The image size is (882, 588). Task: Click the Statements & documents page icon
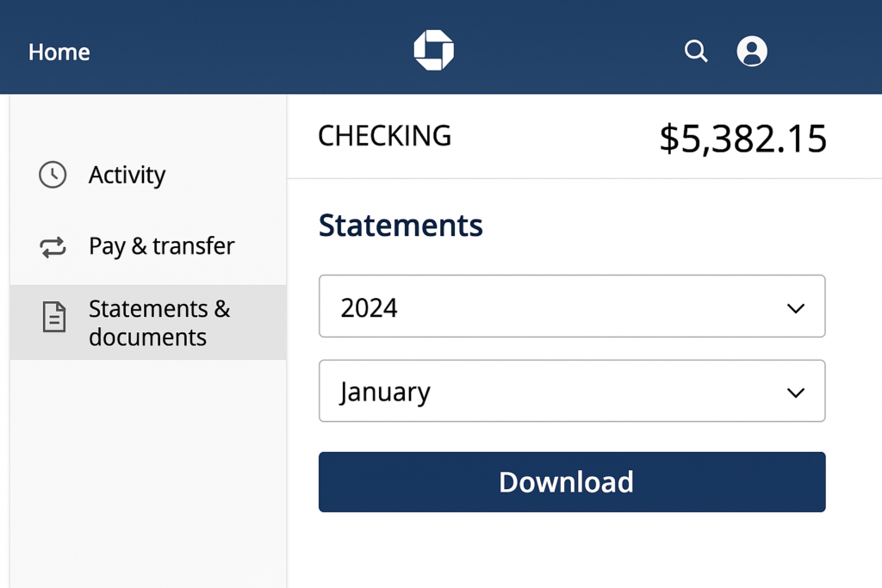tap(54, 318)
